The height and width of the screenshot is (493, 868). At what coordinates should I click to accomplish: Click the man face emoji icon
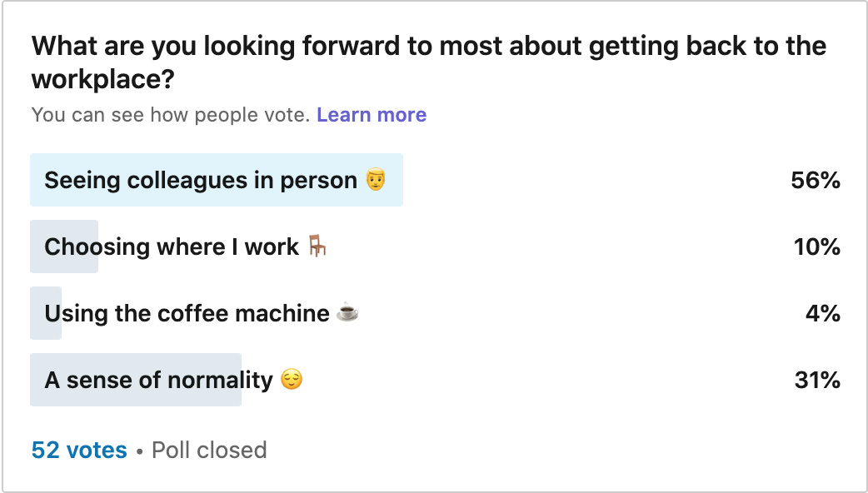(376, 180)
